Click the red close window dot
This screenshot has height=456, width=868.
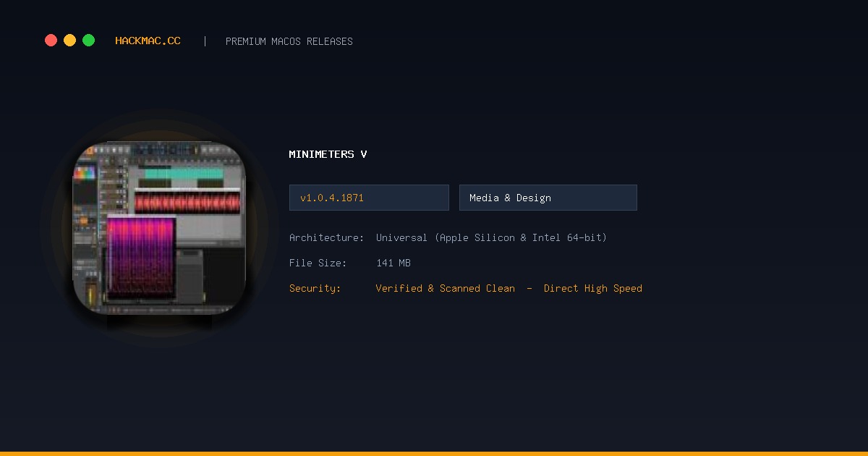pyautogui.click(x=51, y=41)
